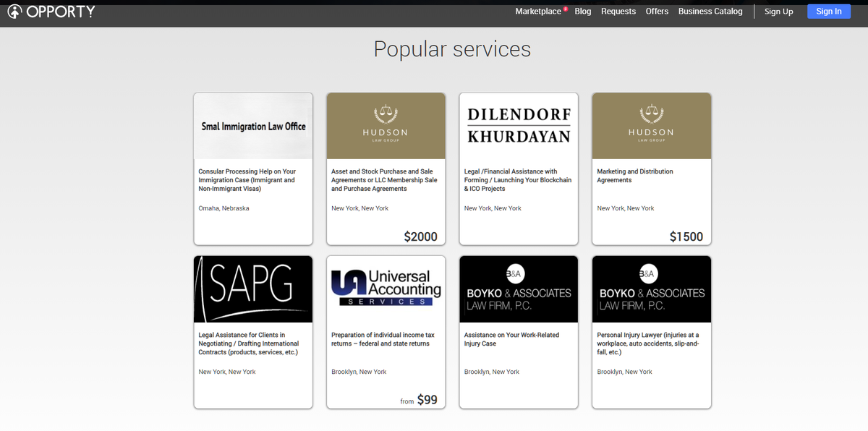Viewport: 868px width, 431px height.
Task: Open Consular Processing Help service title
Action: coord(247,180)
